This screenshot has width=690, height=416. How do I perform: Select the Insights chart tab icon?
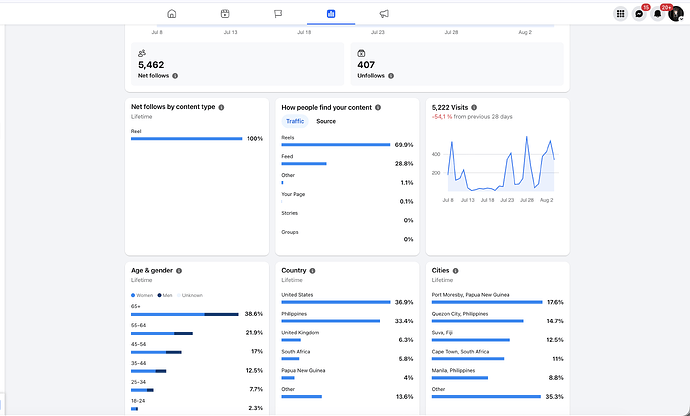tap(331, 14)
